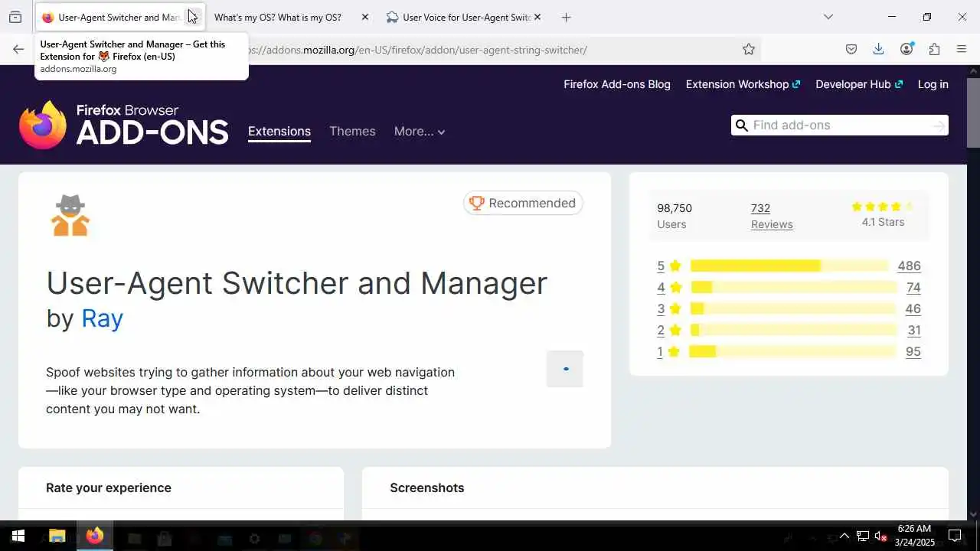
Task: Open author Ray's profile link
Action: [102, 318]
